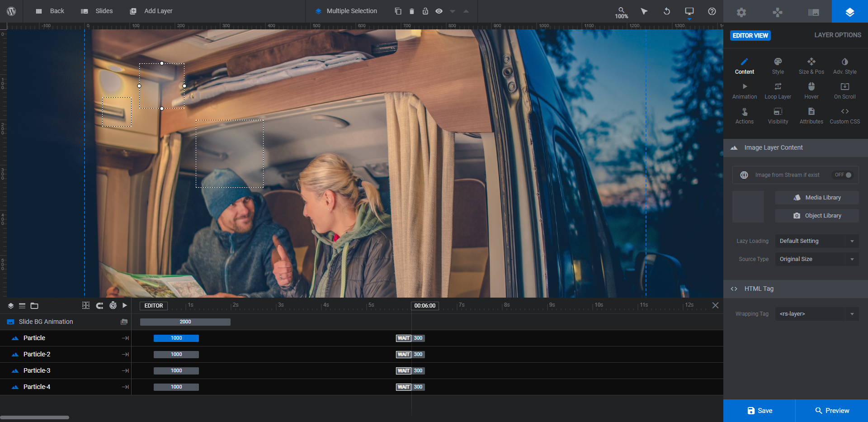
Task: Move layer down with the arrow icon
Action: pyautogui.click(x=453, y=11)
